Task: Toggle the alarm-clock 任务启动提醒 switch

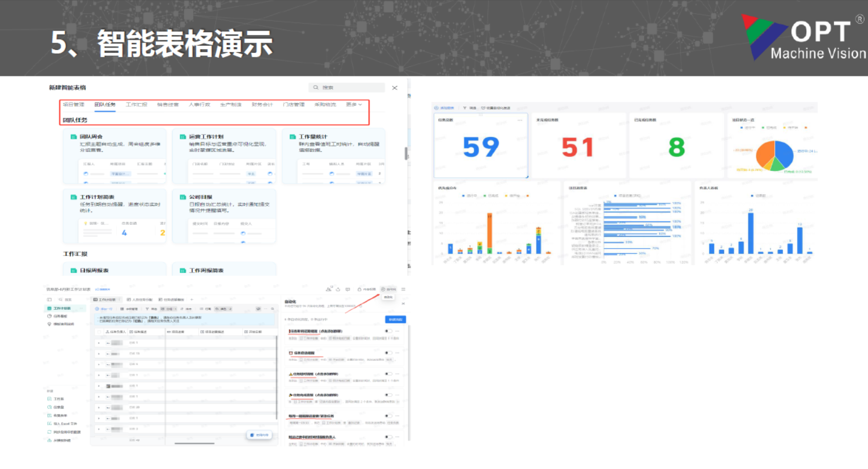Action: point(388,352)
